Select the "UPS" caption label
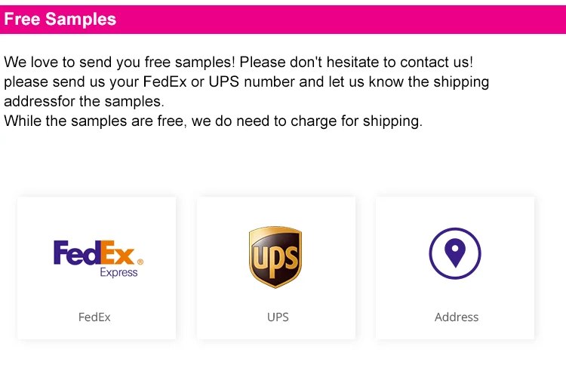 click(x=278, y=317)
